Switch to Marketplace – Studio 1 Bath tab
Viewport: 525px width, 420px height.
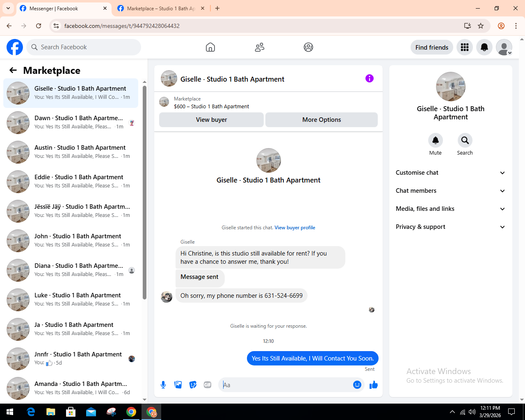[x=161, y=9]
